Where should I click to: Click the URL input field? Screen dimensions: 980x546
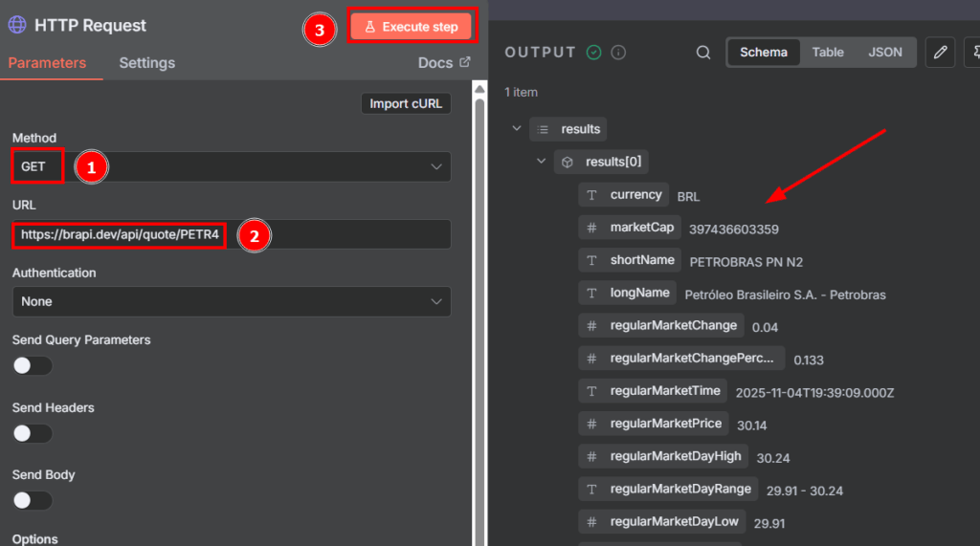pyautogui.click(x=232, y=235)
